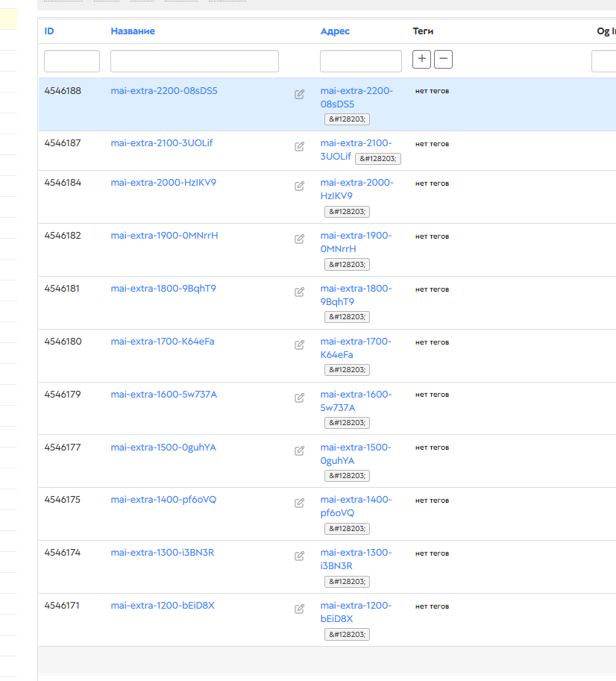Sort by Адрес column header

pos(335,31)
